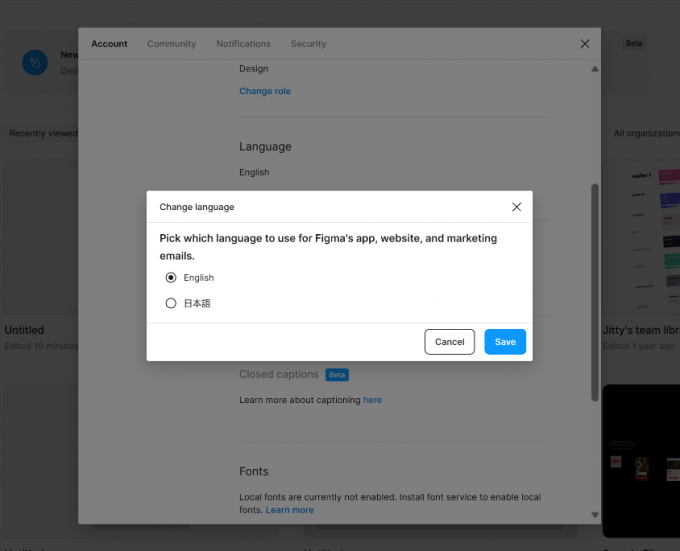Image resolution: width=680 pixels, height=551 pixels.
Task: Click the 'Design' role text
Action: [x=254, y=68]
